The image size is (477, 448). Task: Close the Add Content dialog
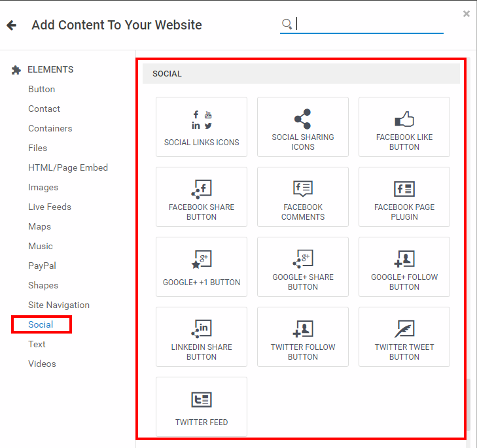(x=466, y=14)
